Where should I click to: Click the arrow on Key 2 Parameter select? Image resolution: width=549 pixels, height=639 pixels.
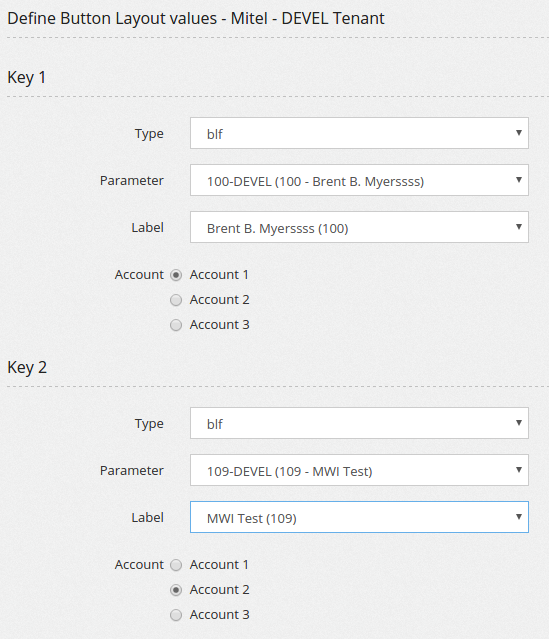pos(518,469)
